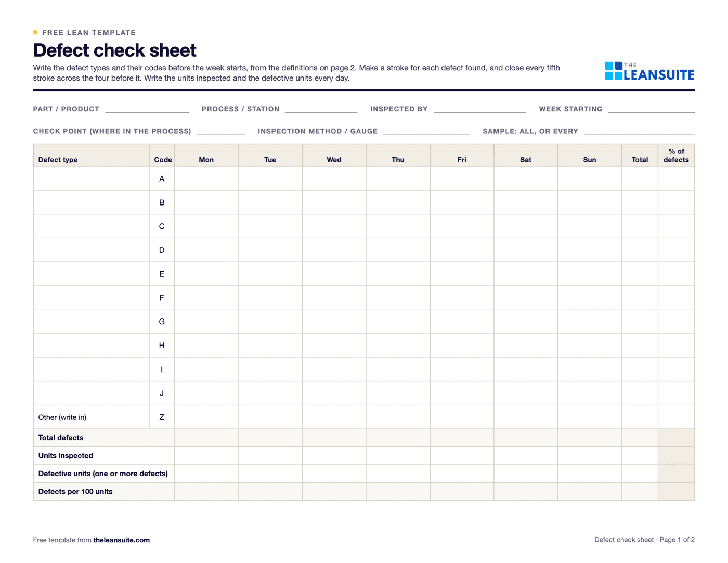Click code cell 'H'
728x563 pixels.
coord(162,346)
